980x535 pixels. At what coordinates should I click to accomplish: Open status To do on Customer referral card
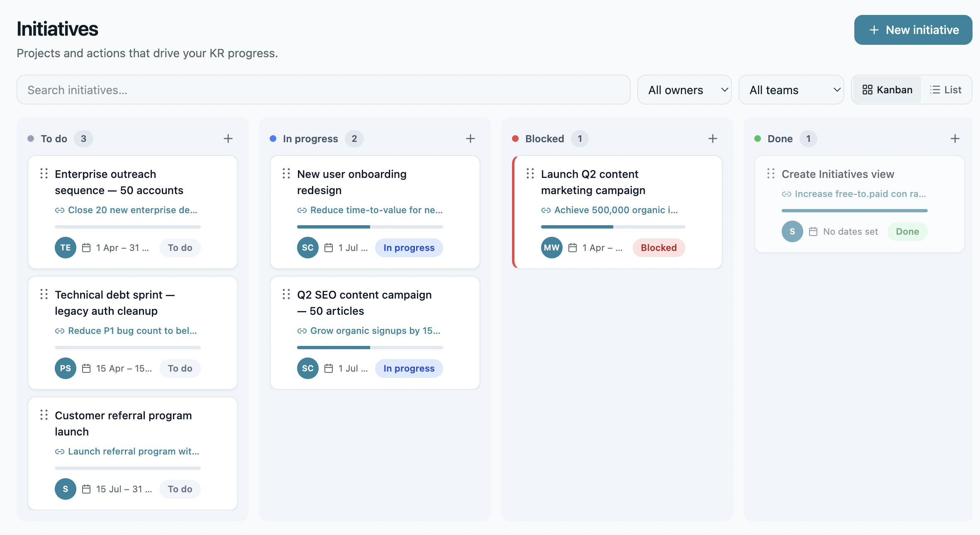[x=180, y=489]
